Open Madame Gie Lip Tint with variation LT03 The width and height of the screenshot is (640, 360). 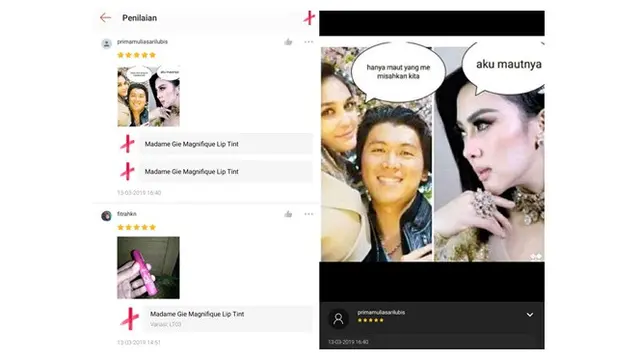(x=229, y=318)
